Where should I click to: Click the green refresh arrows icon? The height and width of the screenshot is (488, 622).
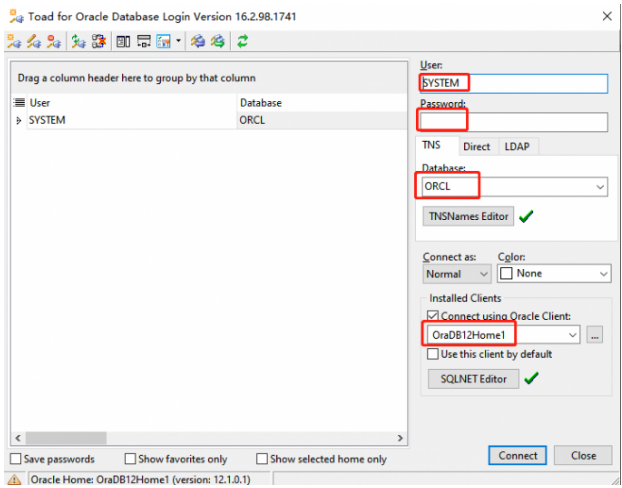point(242,41)
